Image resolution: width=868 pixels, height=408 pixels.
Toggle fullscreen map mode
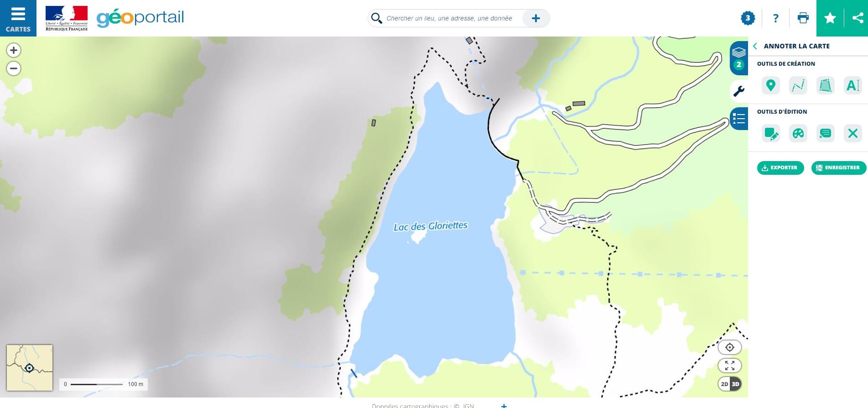click(729, 366)
